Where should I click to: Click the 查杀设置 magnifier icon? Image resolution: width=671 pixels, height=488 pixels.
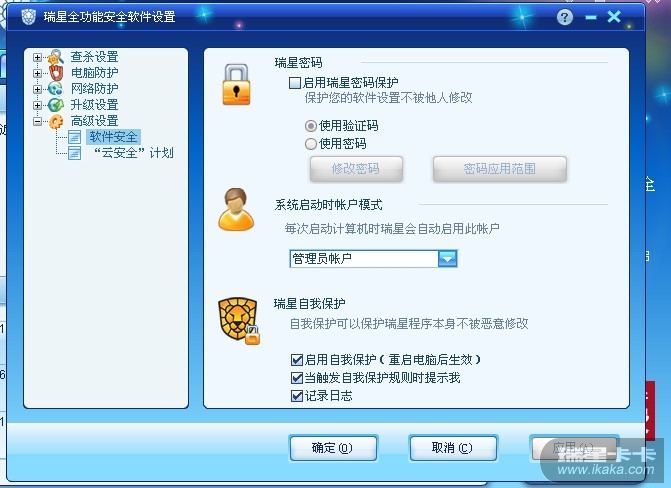click(x=56, y=57)
